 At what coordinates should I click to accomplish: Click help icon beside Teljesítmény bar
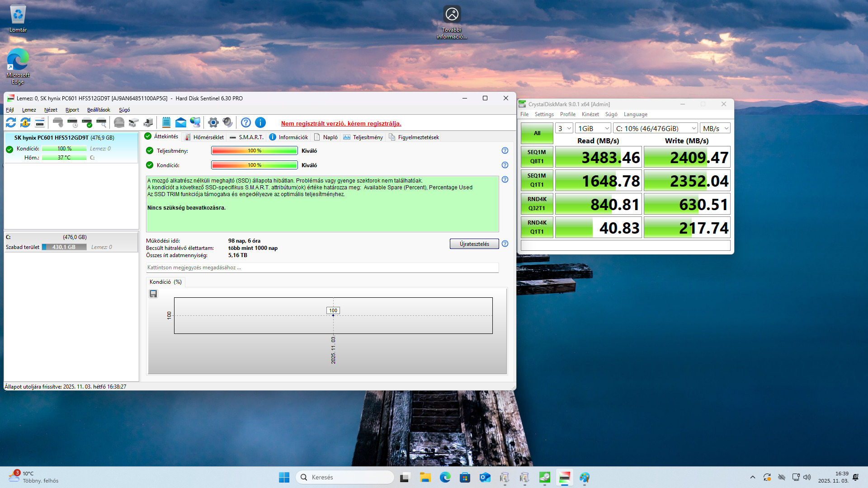click(505, 150)
